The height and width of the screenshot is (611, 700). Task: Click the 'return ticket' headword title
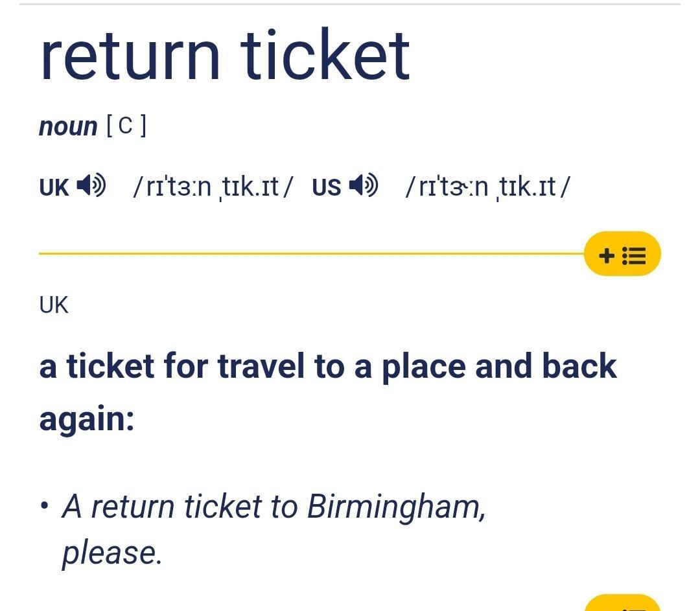coord(224,55)
